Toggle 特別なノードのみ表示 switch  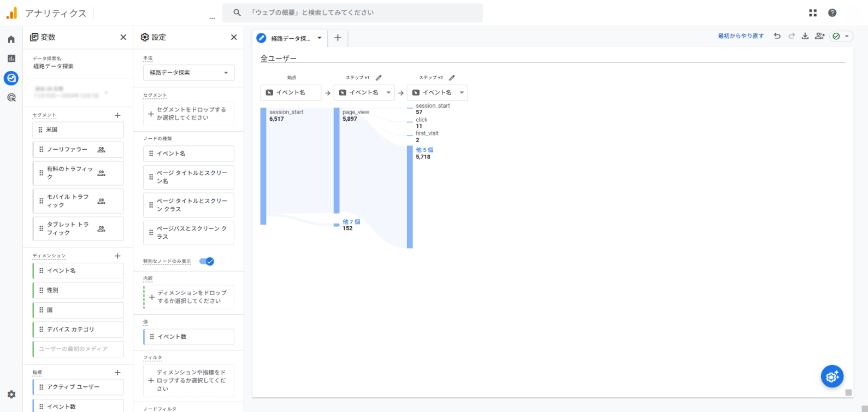coord(206,261)
